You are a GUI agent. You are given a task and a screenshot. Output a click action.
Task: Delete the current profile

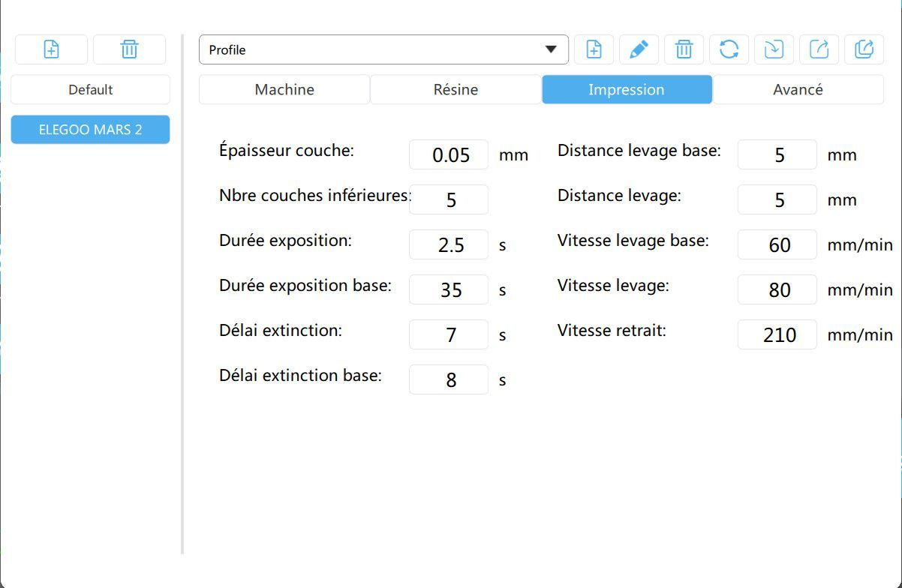click(x=684, y=49)
